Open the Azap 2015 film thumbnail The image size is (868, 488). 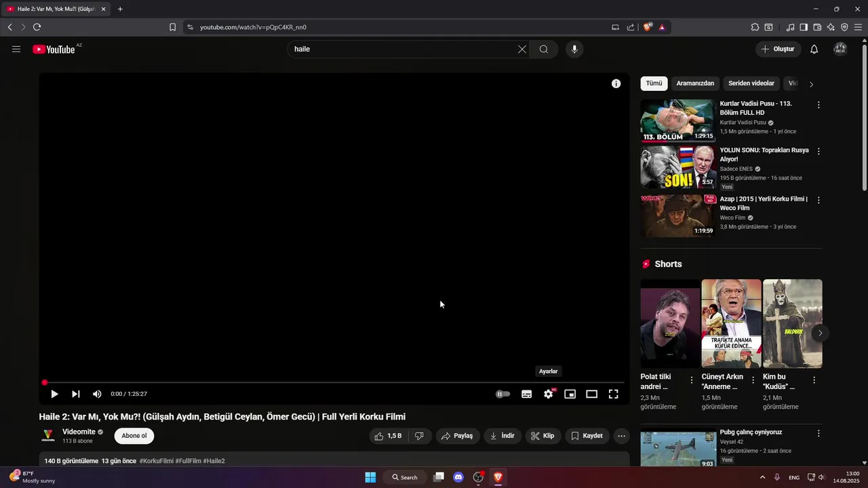coord(678,216)
